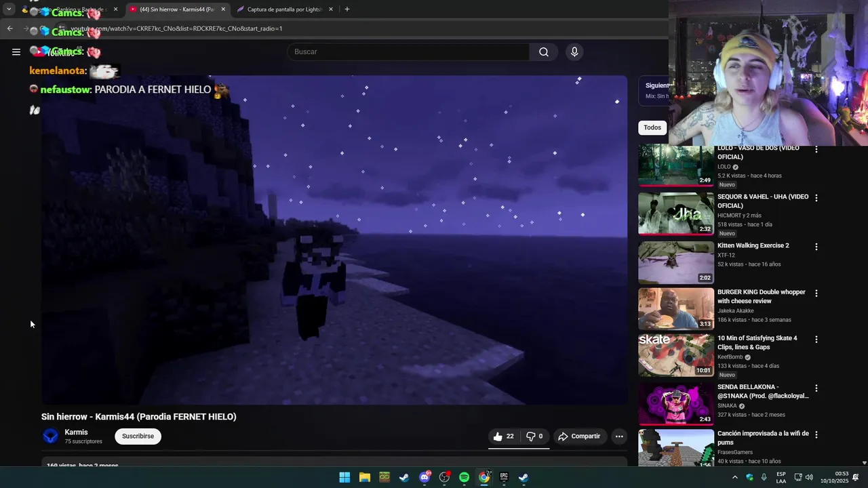Open the YouTube hamburger guide menu
868x488 pixels.
click(16, 52)
